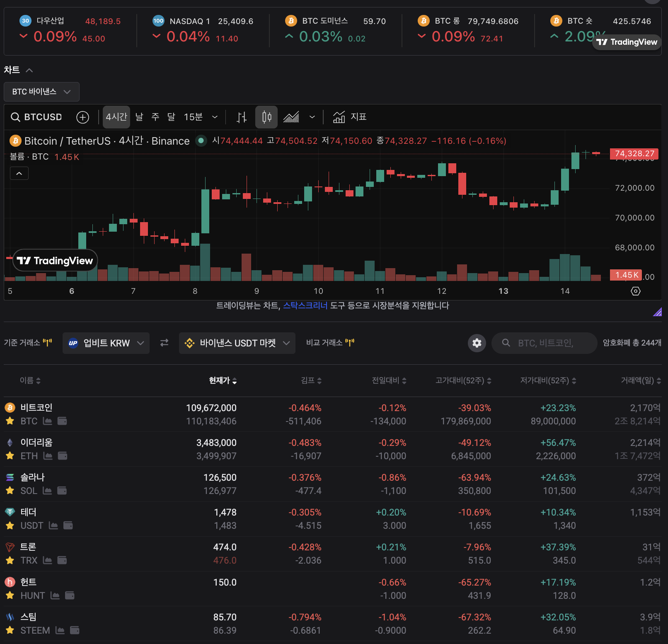Open the wallet icon for 헌트 HUNT
The width and height of the screenshot is (668, 644).
[70, 596]
